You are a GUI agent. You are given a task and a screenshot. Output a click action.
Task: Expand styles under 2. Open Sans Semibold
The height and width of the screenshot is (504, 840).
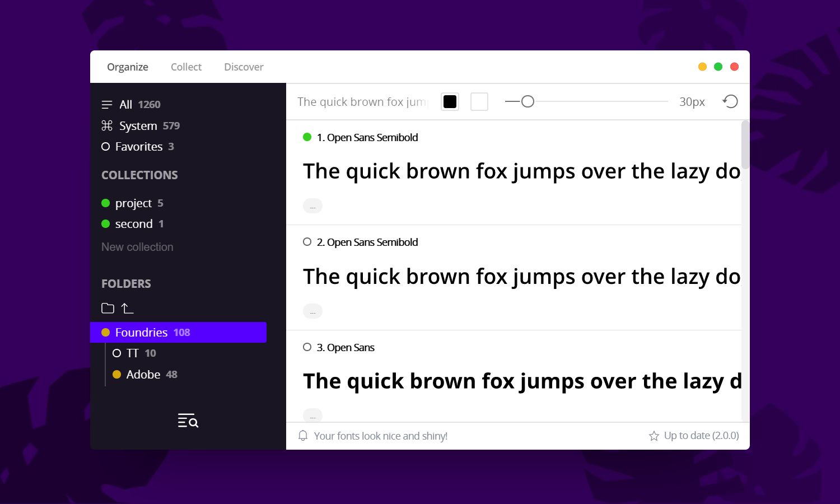312,311
